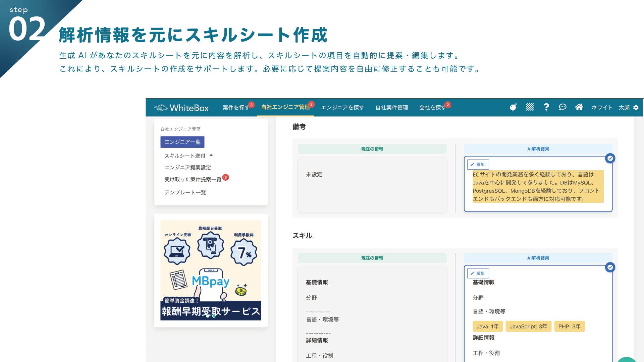Open 案件を探す tab
The image size is (644, 362).
tap(235, 108)
